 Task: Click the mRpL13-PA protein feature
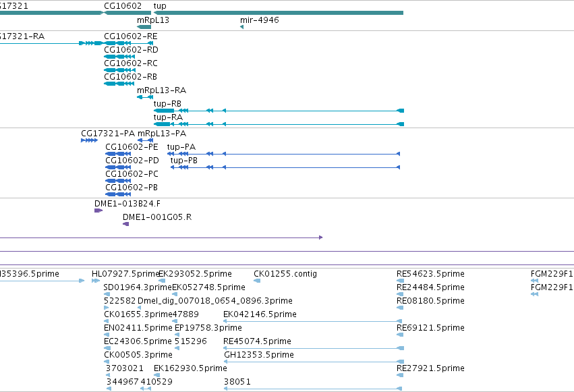pos(145,140)
